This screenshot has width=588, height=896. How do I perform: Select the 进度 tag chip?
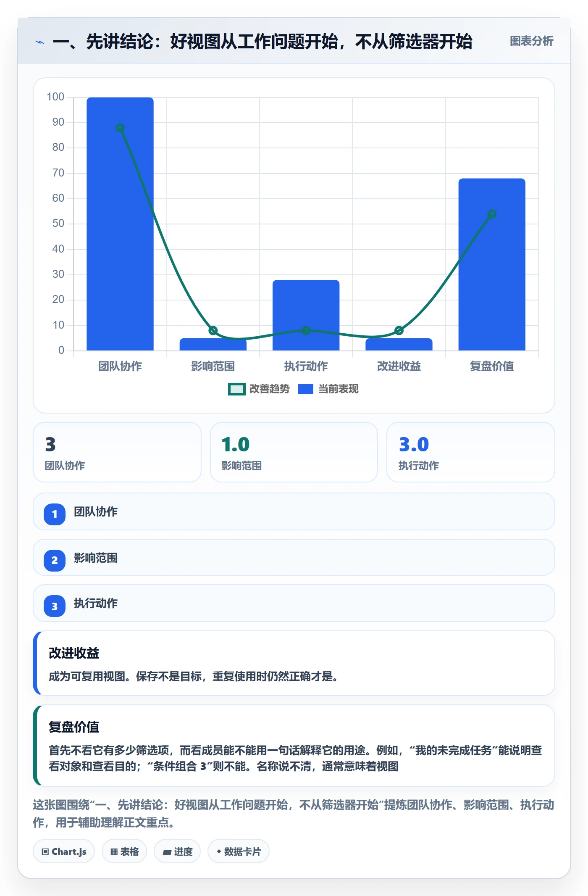click(177, 851)
